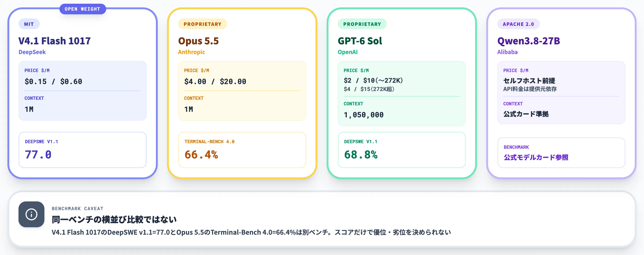Click the MIT license tag
Screen dimensions: 644x255
tap(29, 24)
